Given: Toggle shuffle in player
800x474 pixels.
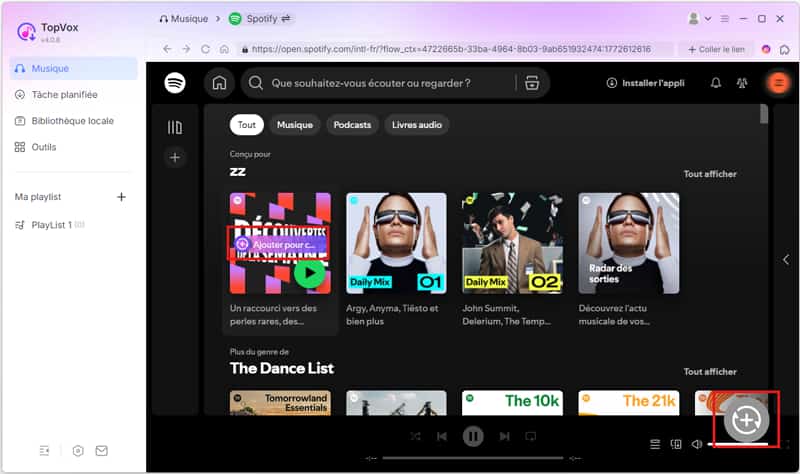Looking at the screenshot, I should click(415, 436).
